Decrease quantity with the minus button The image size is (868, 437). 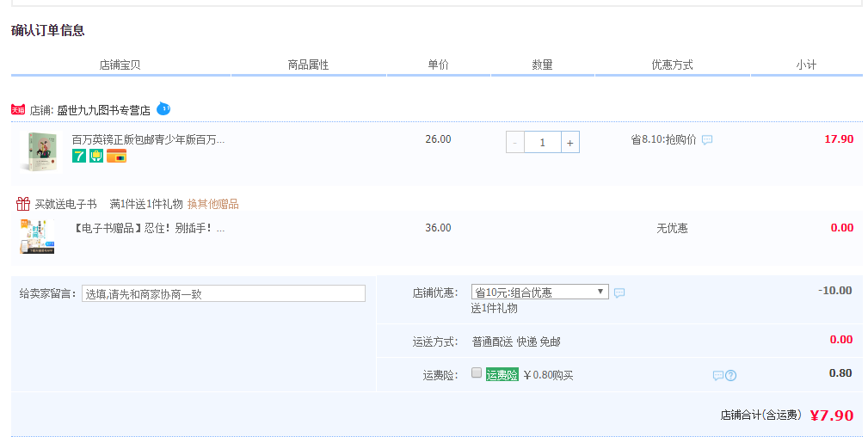[x=514, y=142]
